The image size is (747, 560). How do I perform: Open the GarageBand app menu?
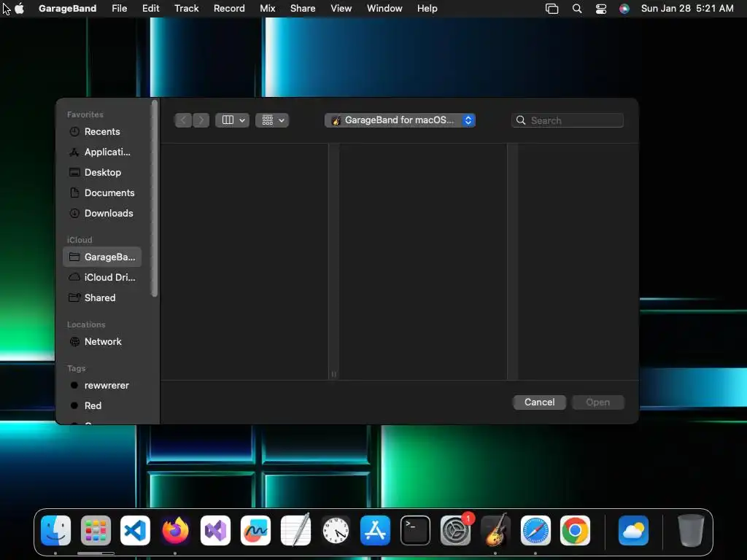pos(67,9)
